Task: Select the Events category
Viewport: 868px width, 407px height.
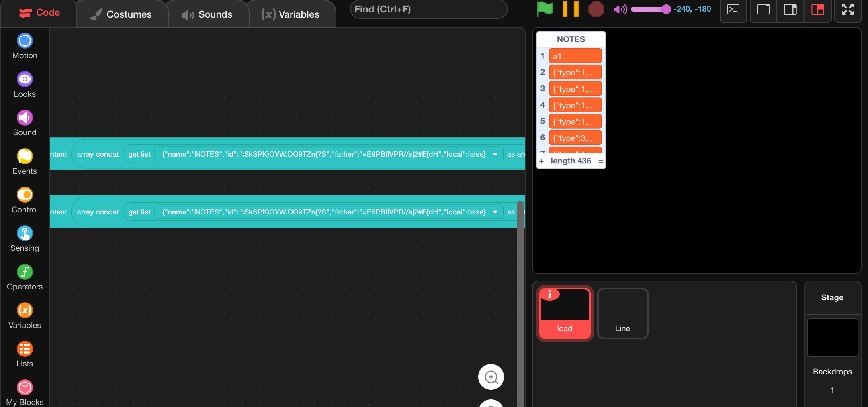Action: click(x=25, y=161)
